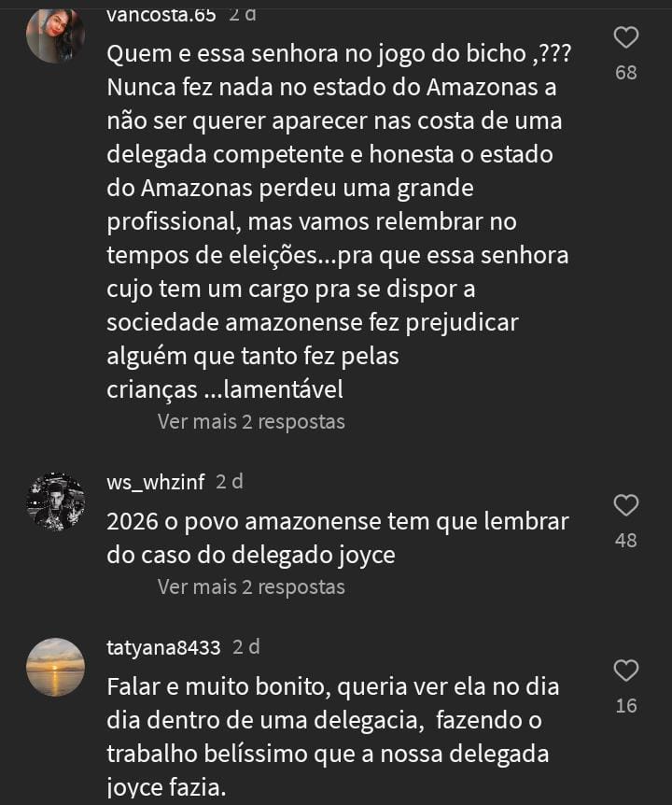The height and width of the screenshot is (805, 672).
Task: Open tatyana8433's sunset avatar
Action: pyautogui.click(x=55, y=667)
